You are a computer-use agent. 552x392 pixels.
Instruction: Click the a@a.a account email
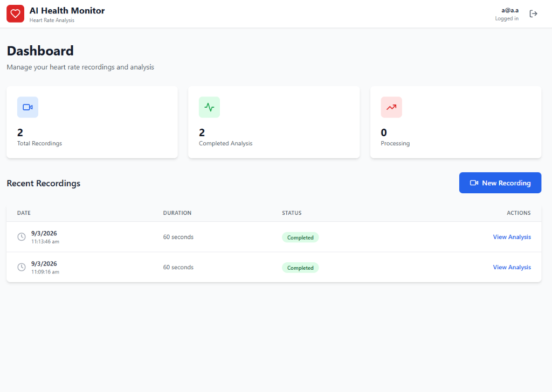pyautogui.click(x=510, y=11)
